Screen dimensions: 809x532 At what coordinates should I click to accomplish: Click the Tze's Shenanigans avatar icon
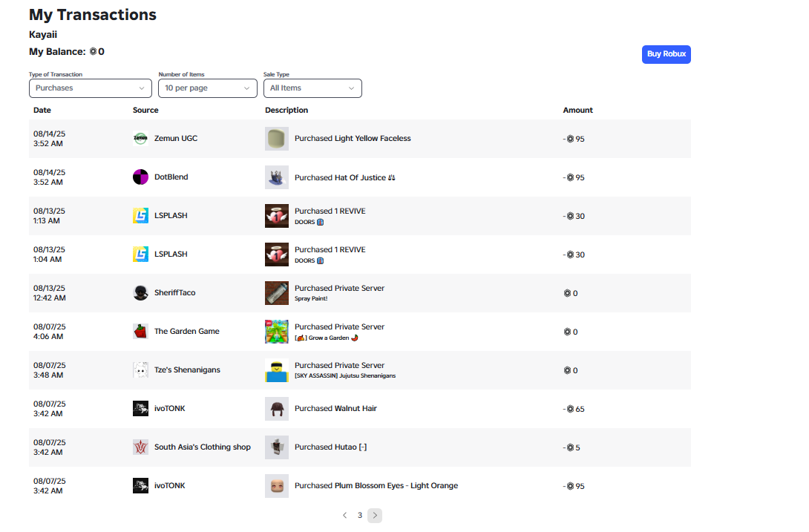click(140, 370)
